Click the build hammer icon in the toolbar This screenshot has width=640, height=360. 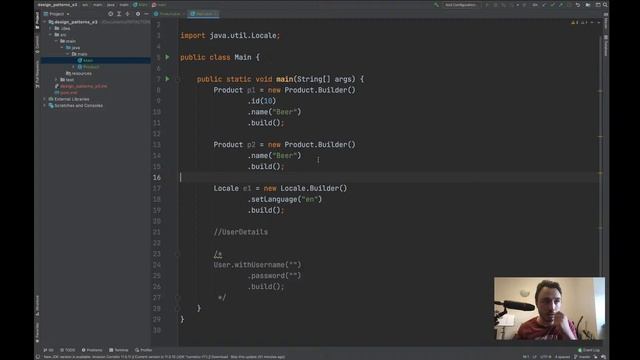tap(436, 5)
